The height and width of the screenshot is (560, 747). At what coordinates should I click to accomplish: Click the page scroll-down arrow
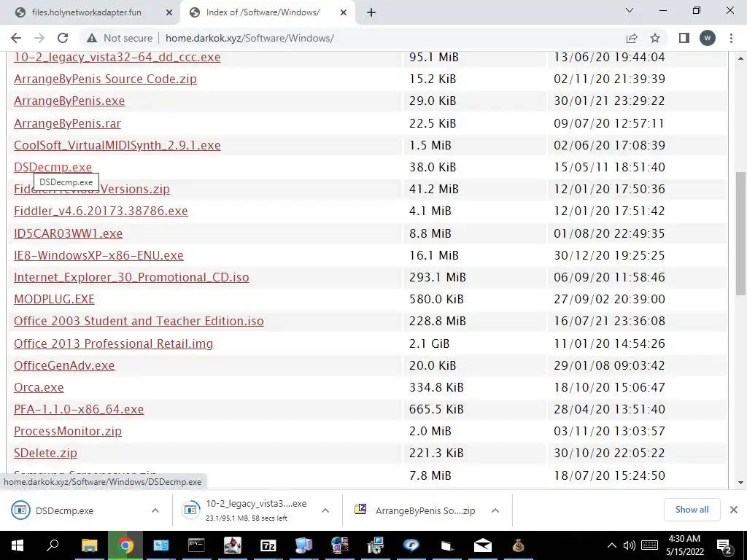[x=740, y=483]
